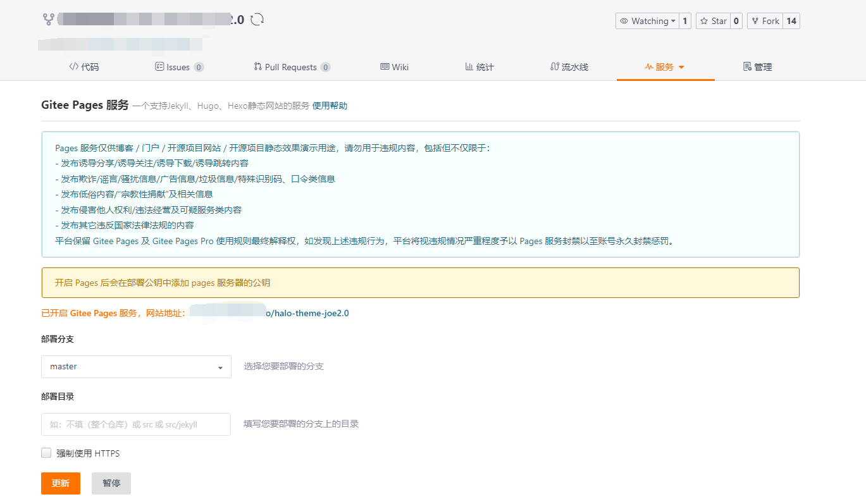Go to the Wiki tab
The height and width of the screenshot is (504, 866).
[x=394, y=67]
